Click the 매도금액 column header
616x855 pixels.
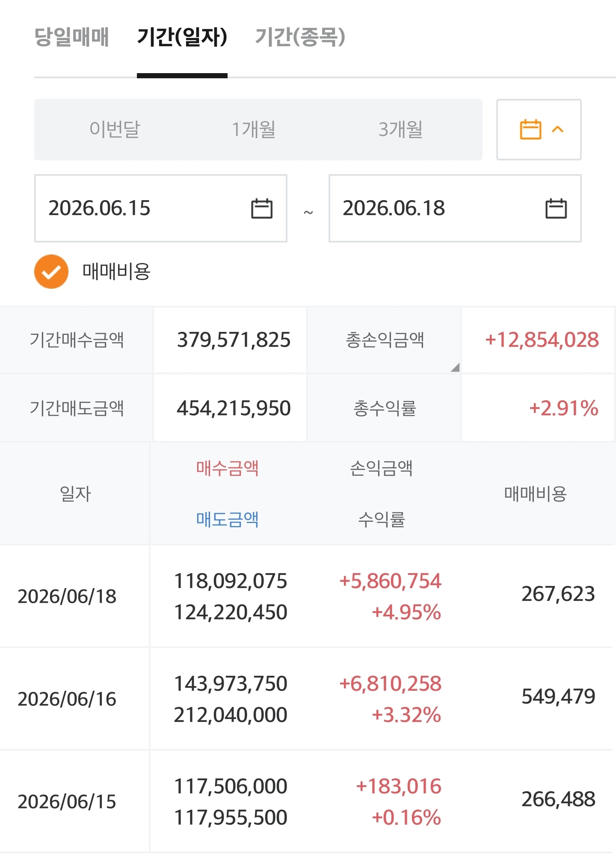pos(227,519)
